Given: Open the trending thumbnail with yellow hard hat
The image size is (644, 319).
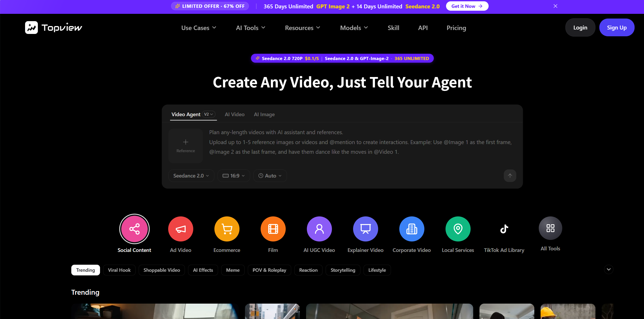Looking at the screenshot, I should pos(568,311).
